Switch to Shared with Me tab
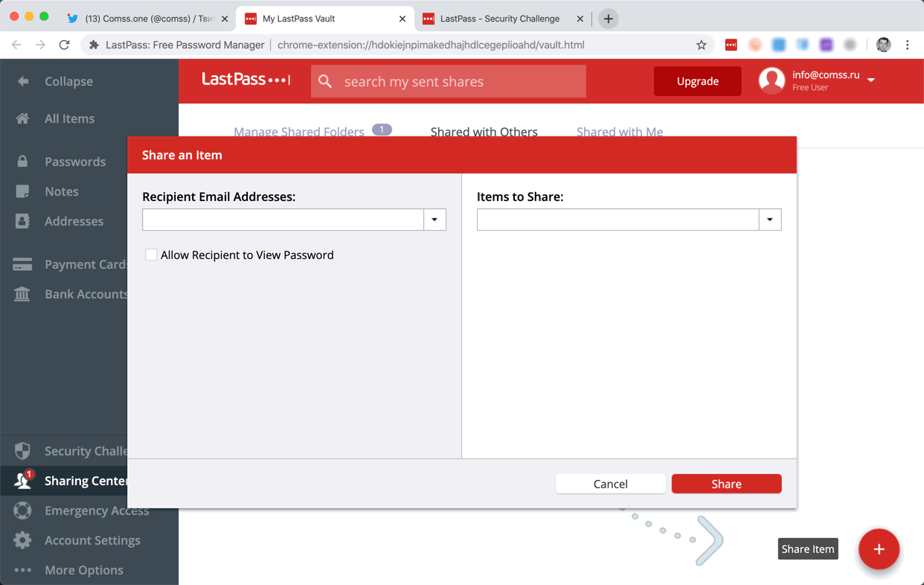 click(x=620, y=132)
